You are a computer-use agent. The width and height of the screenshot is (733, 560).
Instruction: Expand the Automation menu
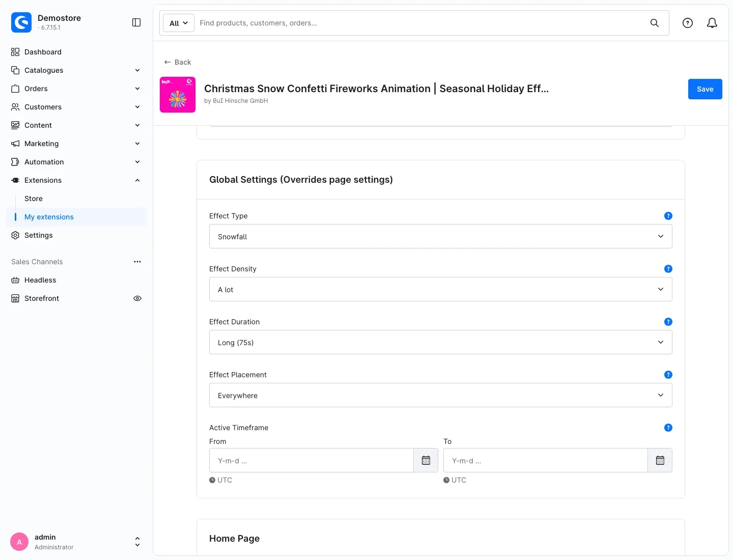tap(76, 162)
